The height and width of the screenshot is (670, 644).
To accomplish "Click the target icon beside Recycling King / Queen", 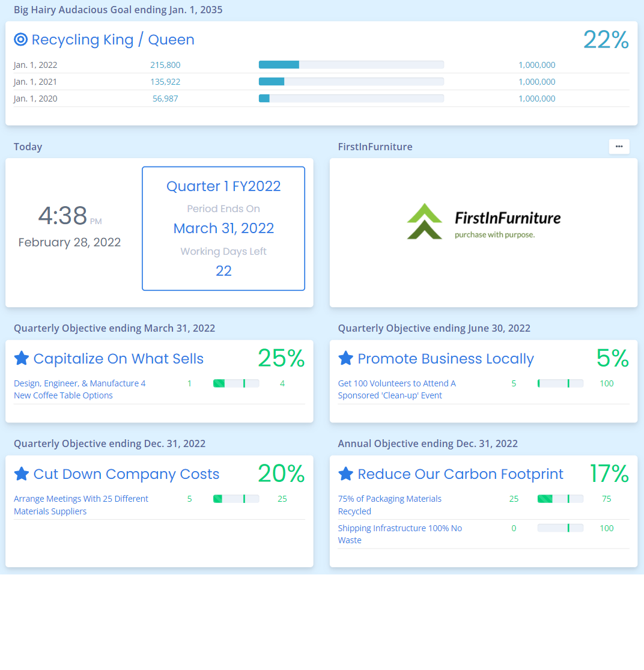I will point(20,39).
